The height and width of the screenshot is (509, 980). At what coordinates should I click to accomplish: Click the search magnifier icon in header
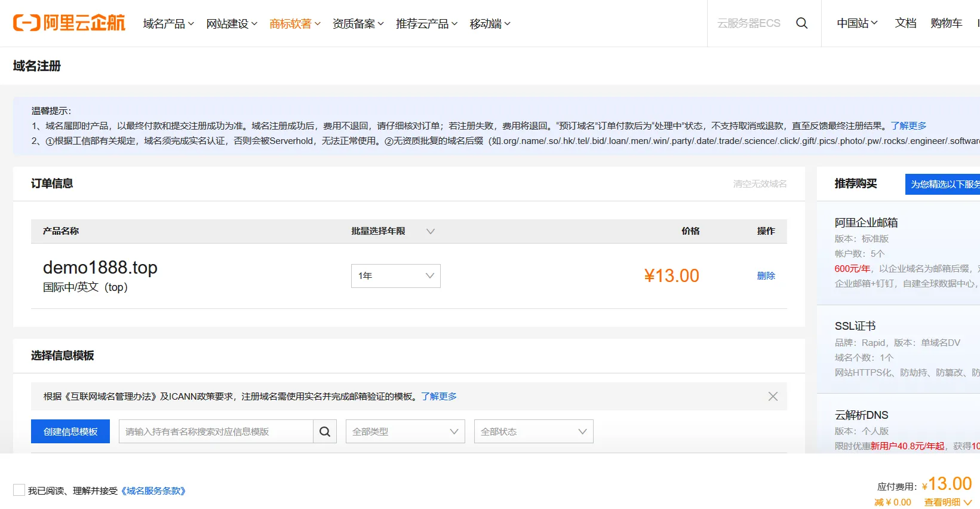(x=801, y=23)
